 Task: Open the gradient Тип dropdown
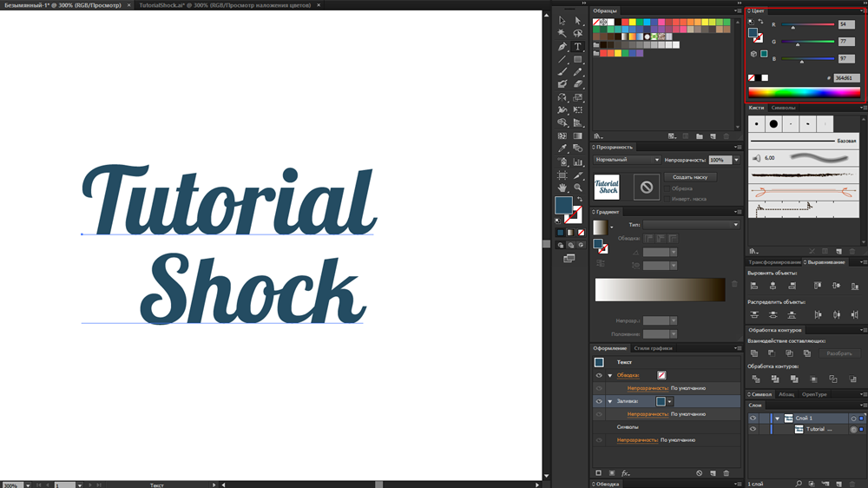692,225
